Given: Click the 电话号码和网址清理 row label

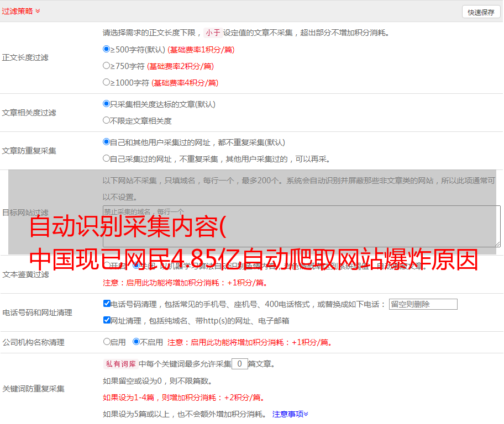Looking at the screenshot, I should pos(37,312).
